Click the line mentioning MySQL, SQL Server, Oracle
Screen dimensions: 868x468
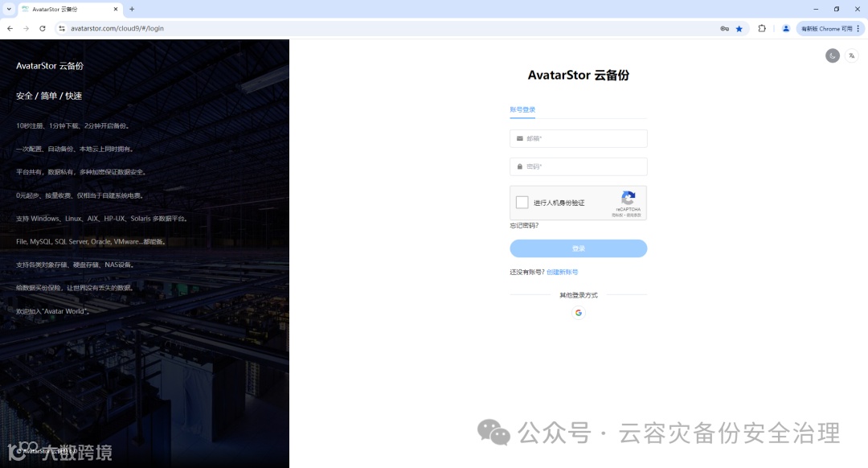pos(91,241)
